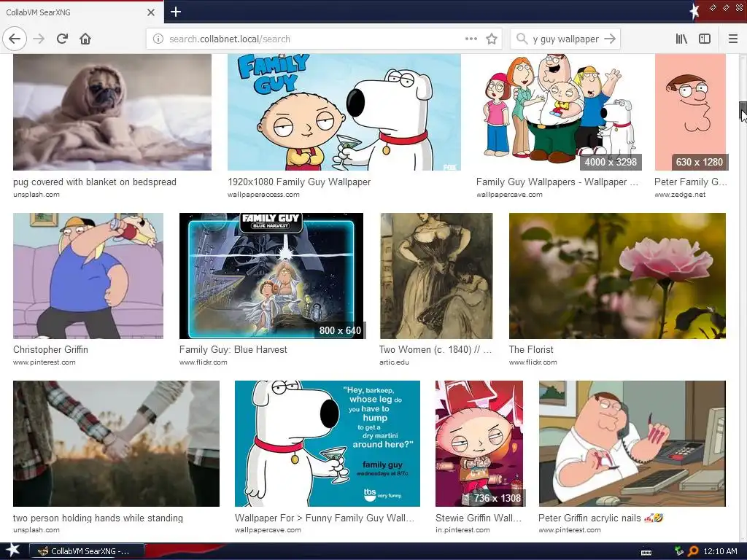This screenshot has height=560, width=747.
Task: Open the Firefox hamburger menu
Action: 732,39
